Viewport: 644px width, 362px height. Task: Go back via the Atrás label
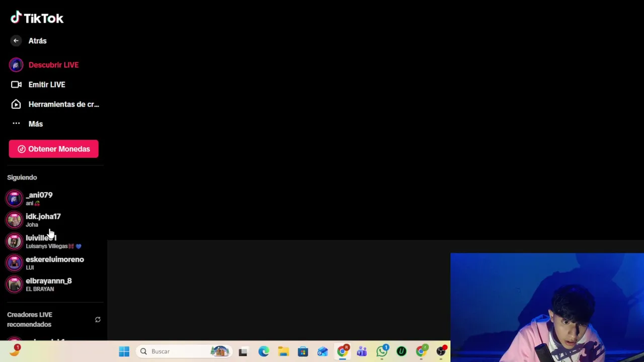pyautogui.click(x=37, y=41)
